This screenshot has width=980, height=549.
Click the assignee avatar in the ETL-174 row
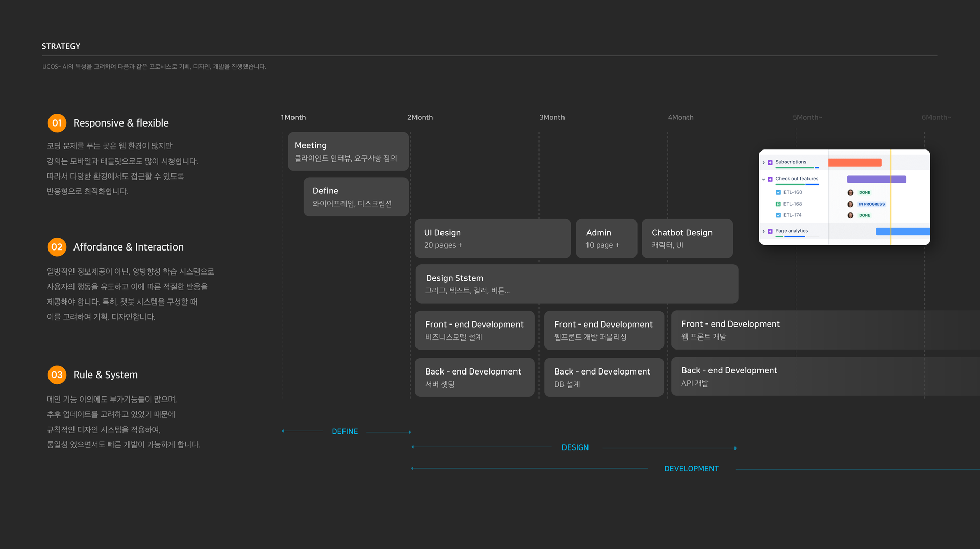[x=850, y=215]
